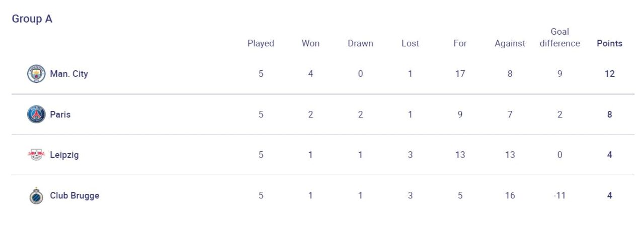Click the Points column header
Screen dimensions: 644x229
tap(609, 43)
